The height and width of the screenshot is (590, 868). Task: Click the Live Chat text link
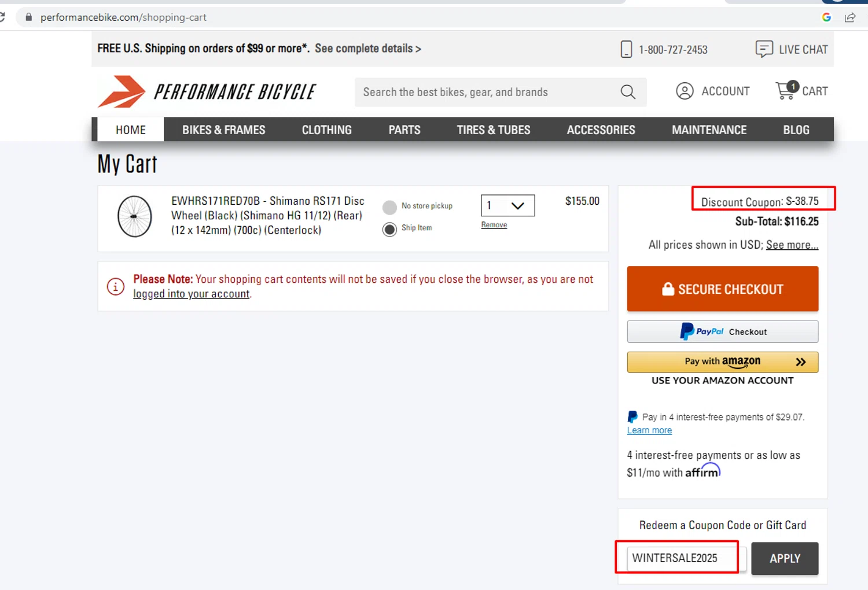(x=803, y=49)
